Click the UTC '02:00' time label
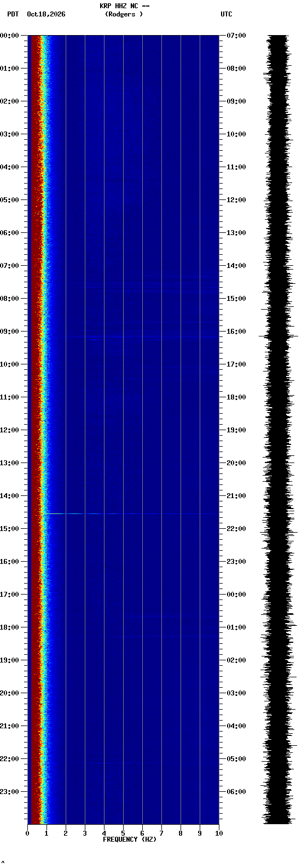 point(236,660)
